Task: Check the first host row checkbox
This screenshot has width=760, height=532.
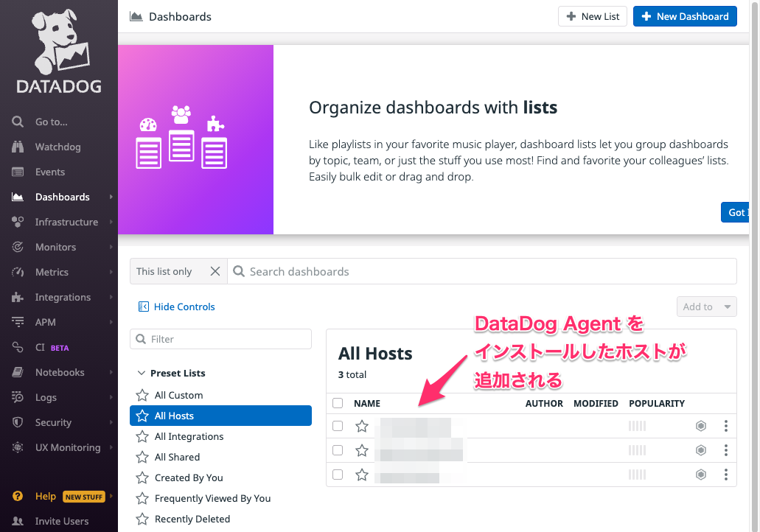Action: pyautogui.click(x=338, y=426)
